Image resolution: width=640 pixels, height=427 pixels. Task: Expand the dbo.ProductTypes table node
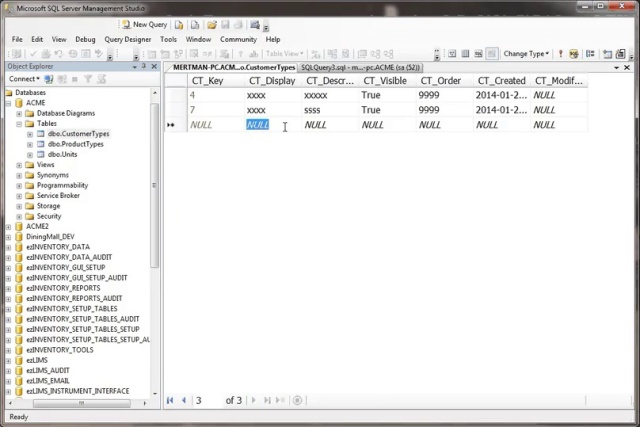30,145
